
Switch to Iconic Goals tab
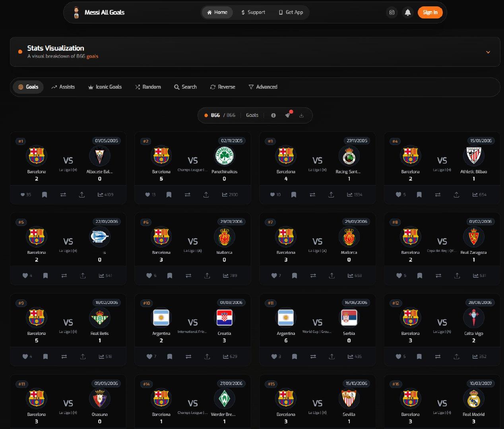tap(105, 87)
